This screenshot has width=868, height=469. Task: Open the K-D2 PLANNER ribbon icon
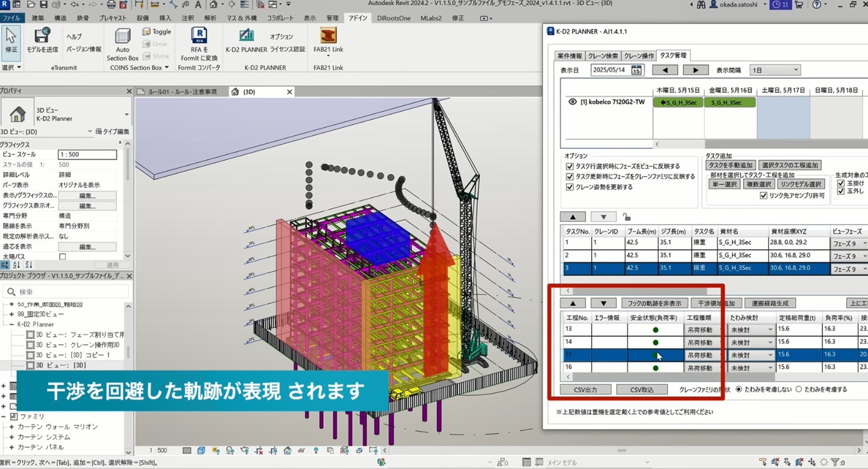pyautogui.click(x=246, y=36)
